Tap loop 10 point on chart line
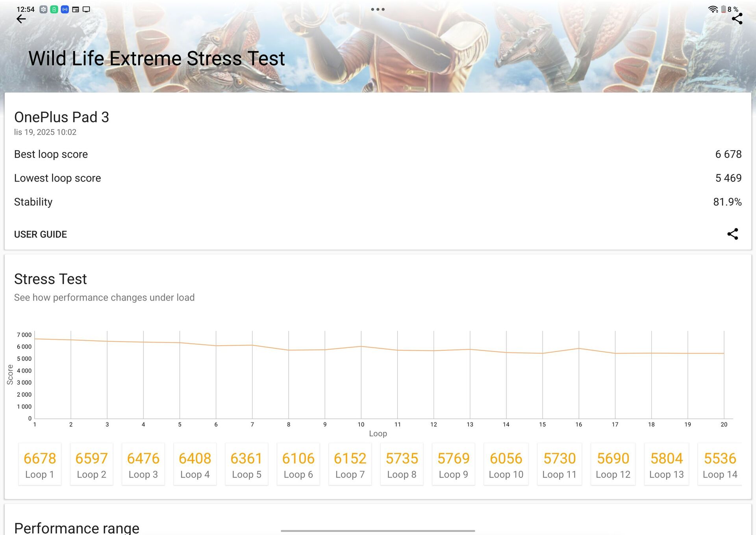 tap(361, 346)
